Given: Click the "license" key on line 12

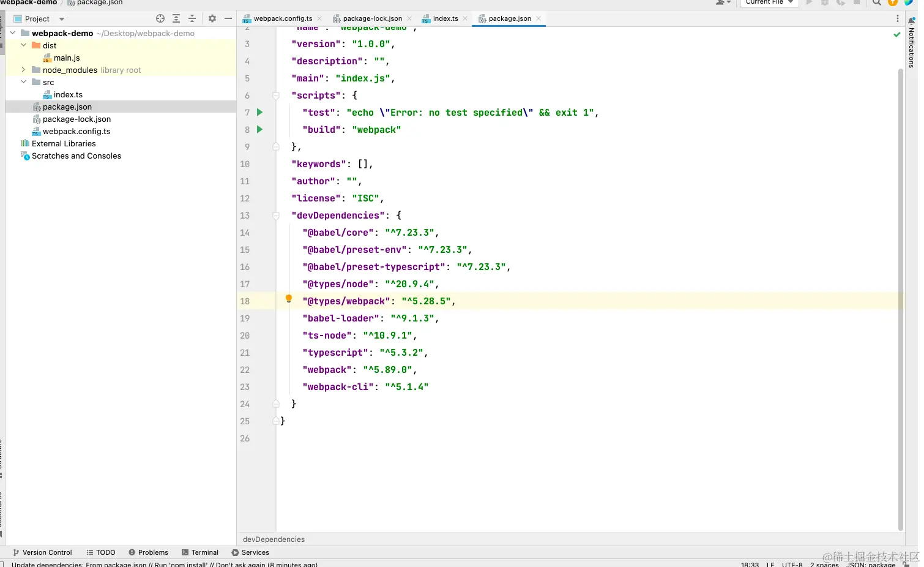Looking at the screenshot, I should click(316, 198).
